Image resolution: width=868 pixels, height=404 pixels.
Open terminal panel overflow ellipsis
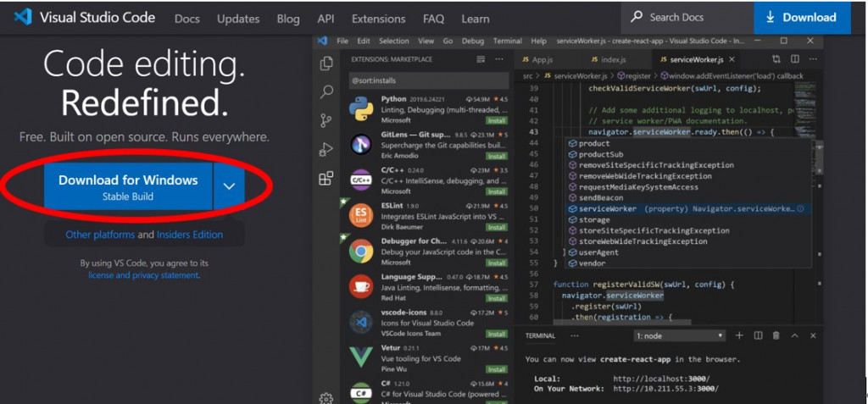tap(575, 335)
